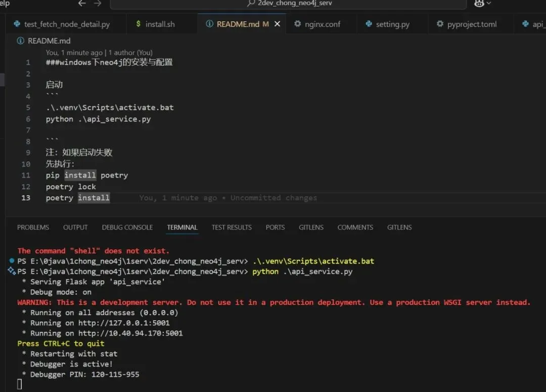The height and width of the screenshot is (392, 546).
Task: Click line number 13 in gutter
Action: pyautogui.click(x=26, y=198)
